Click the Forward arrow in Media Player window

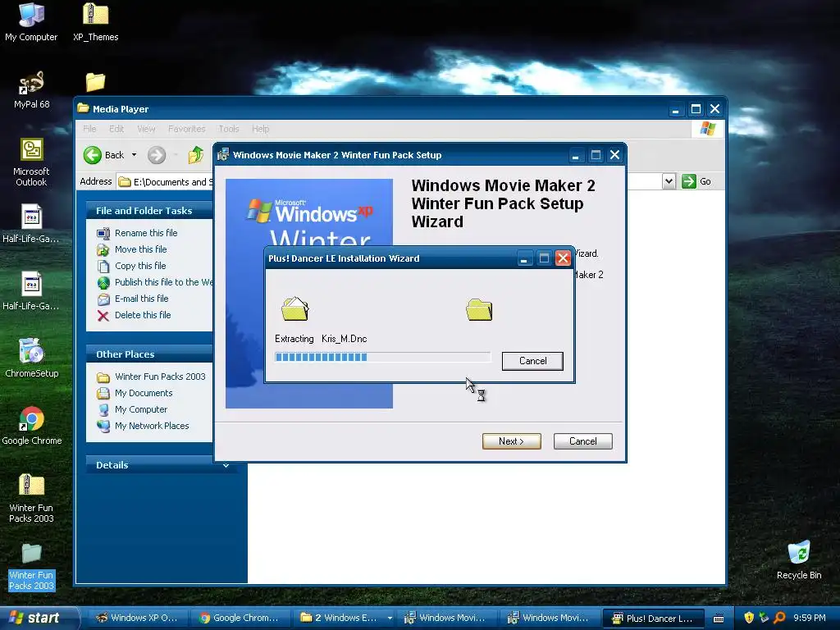(157, 155)
